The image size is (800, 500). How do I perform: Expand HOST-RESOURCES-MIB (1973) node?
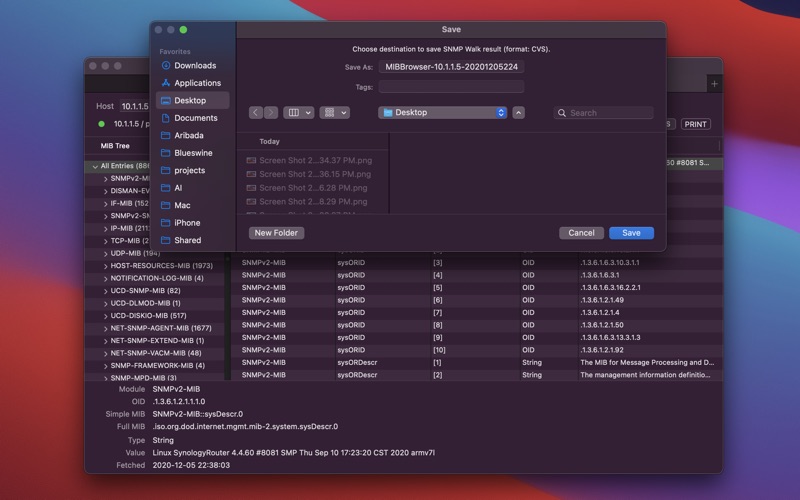coord(106,266)
